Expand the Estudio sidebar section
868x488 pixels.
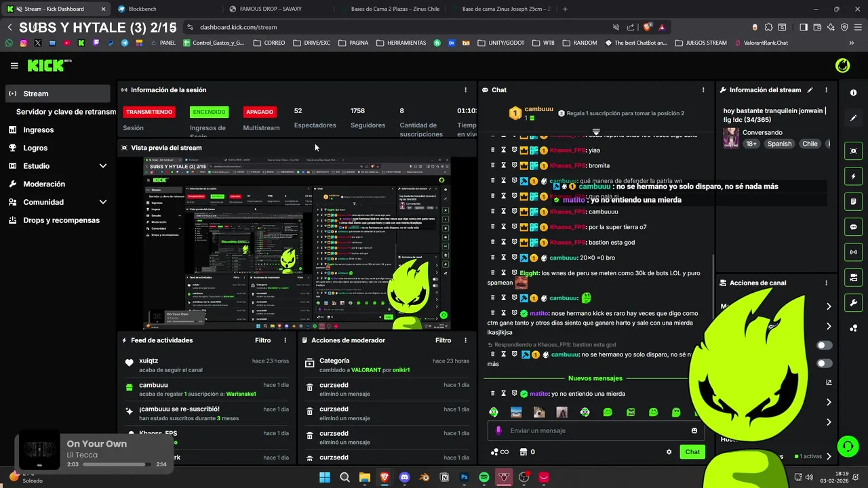[58, 166]
